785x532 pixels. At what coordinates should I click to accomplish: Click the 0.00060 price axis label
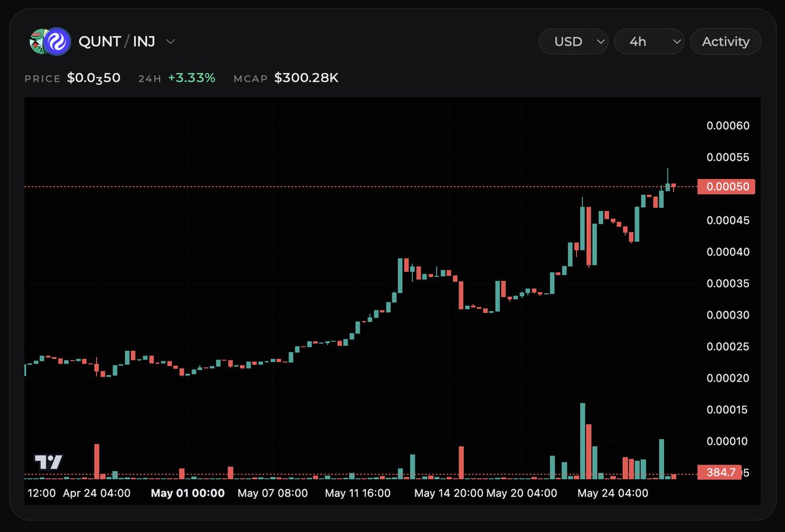click(728, 126)
